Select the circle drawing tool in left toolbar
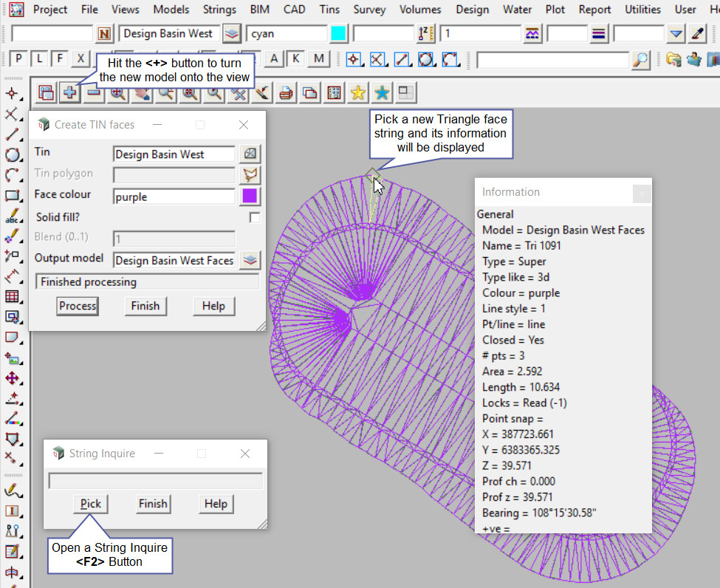Image resolution: width=720 pixels, height=588 pixels. click(x=12, y=155)
